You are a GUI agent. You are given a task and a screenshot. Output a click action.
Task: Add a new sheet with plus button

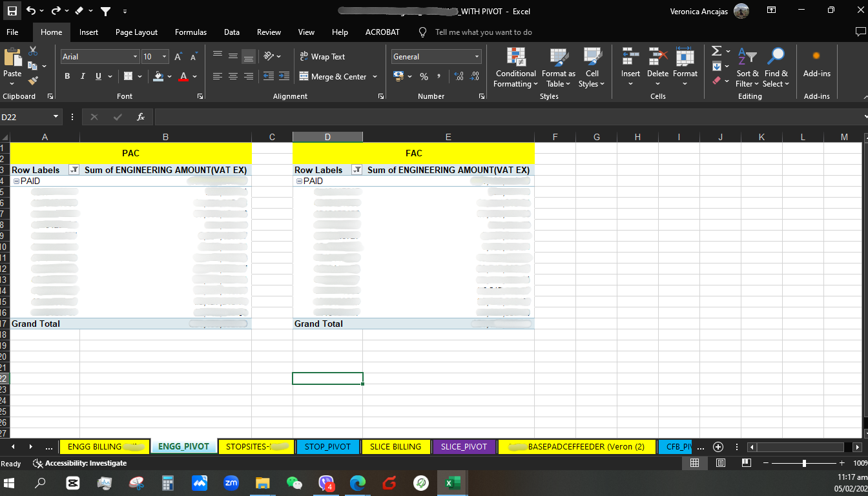tap(718, 447)
